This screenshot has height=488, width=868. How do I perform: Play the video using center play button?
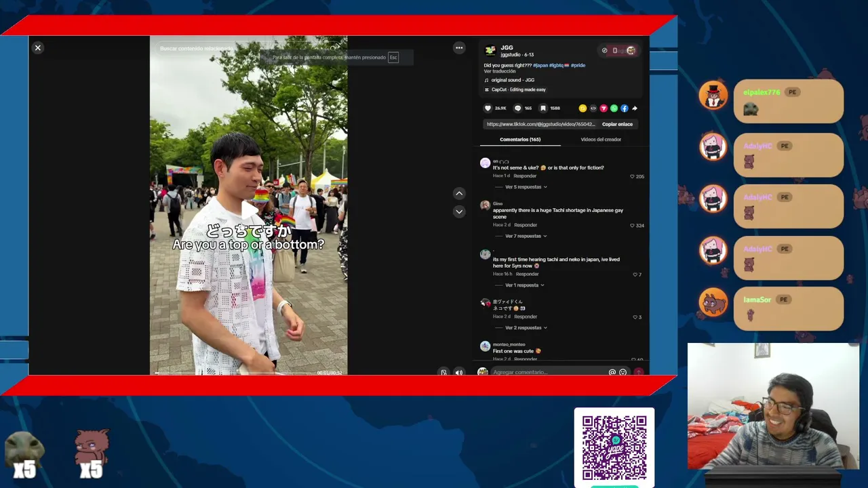pos(249,209)
